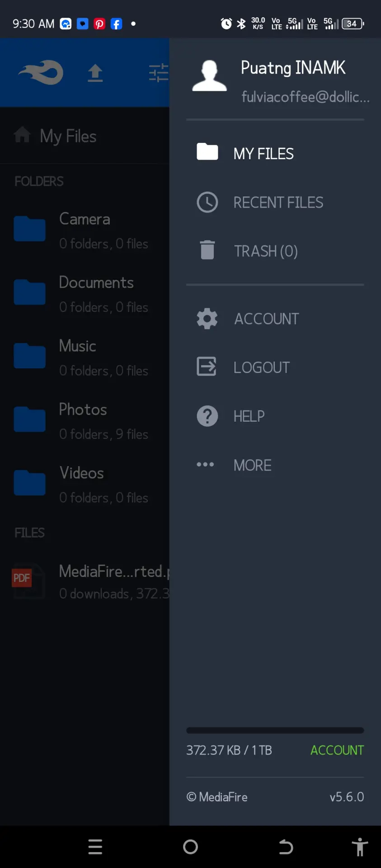Tap the Messenger notification icon in status bar
381x868 pixels.
click(66, 24)
